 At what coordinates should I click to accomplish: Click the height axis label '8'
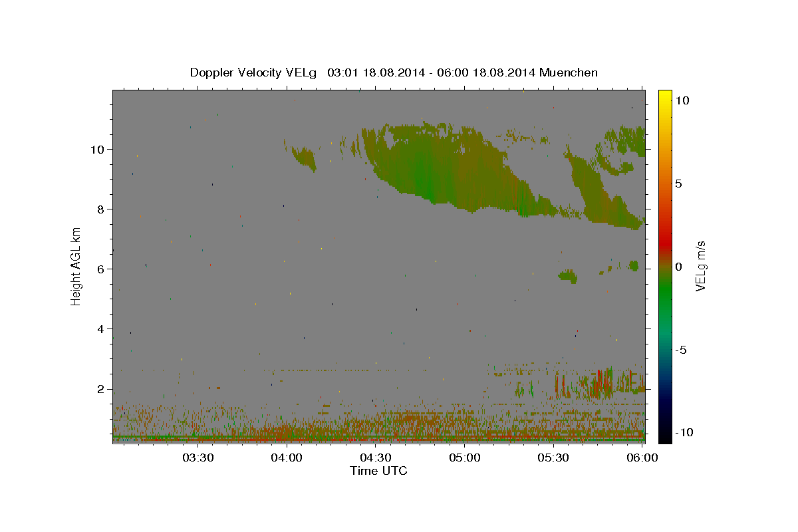[x=100, y=209]
